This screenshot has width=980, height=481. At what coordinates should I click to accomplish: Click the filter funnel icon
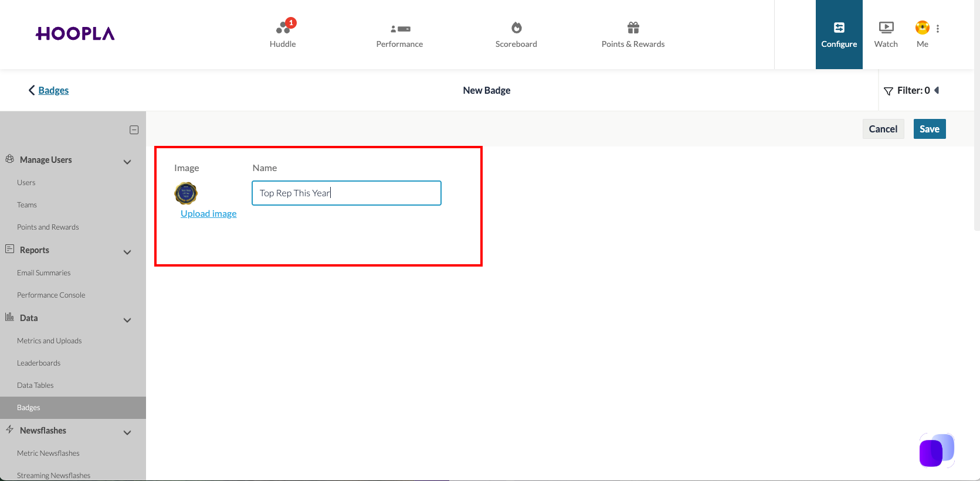[889, 91]
